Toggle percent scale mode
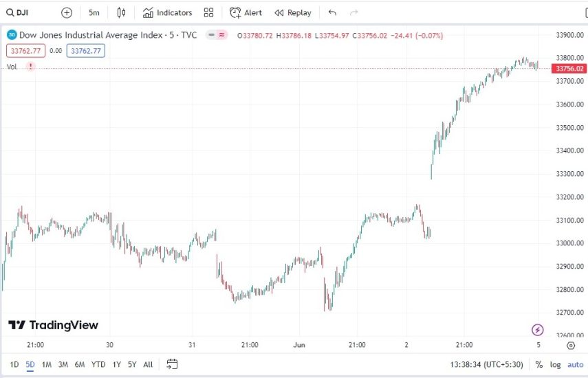The width and height of the screenshot is (588, 378). pos(539,364)
